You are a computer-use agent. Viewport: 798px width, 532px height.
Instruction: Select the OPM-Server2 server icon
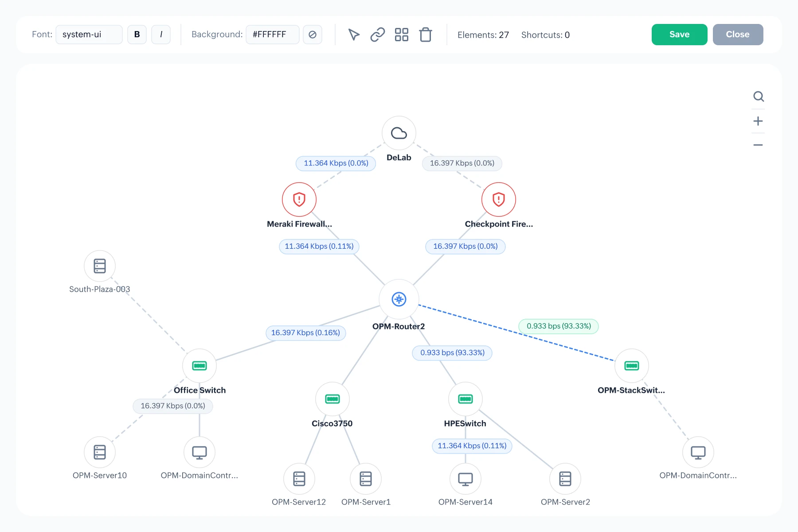(x=565, y=479)
